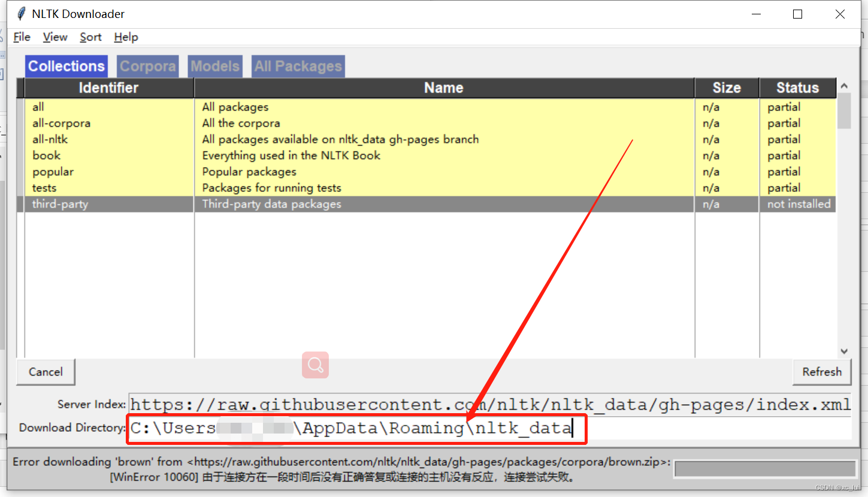The image size is (868, 497).
Task: Click the vertical scrollbar thumb
Action: (x=844, y=111)
